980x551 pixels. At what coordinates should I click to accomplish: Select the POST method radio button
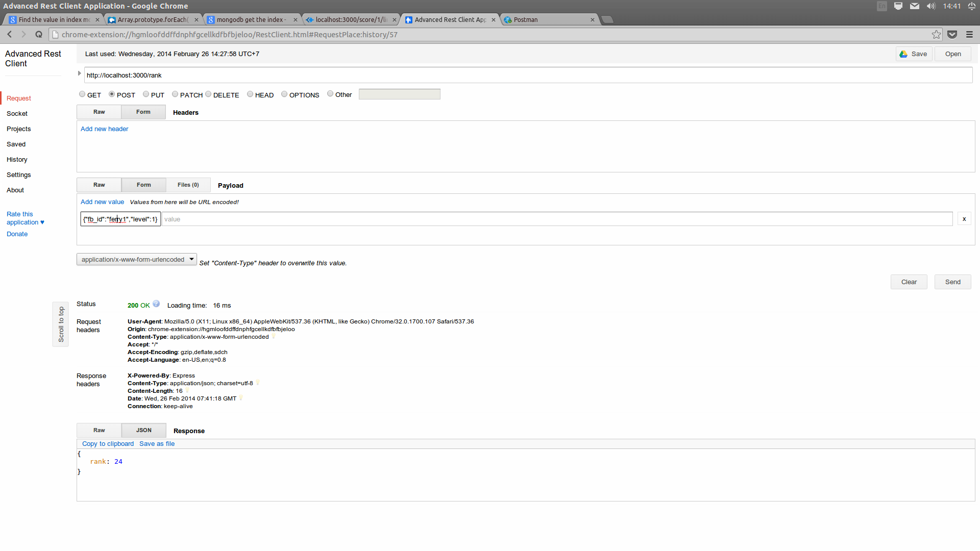click(x=112, y=94)
